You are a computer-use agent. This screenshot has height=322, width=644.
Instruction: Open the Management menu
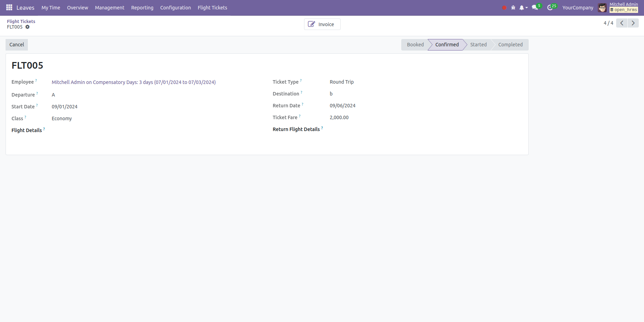[109, 8]
